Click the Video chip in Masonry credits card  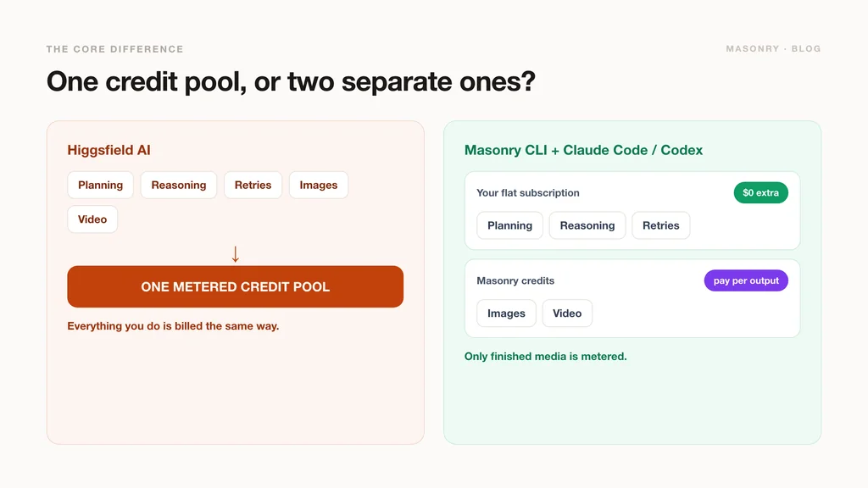[567, 313]
